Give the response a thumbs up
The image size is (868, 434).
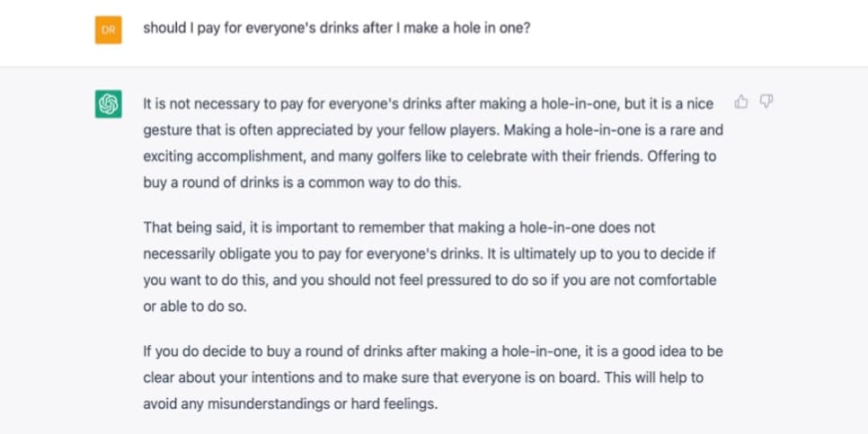click(x=740, y=102)
